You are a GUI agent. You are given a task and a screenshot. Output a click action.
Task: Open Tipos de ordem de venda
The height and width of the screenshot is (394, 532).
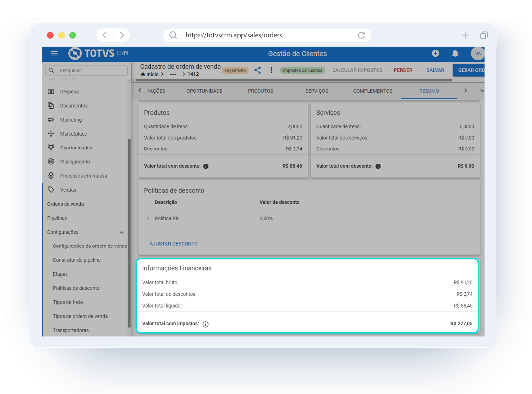[80, 316]
